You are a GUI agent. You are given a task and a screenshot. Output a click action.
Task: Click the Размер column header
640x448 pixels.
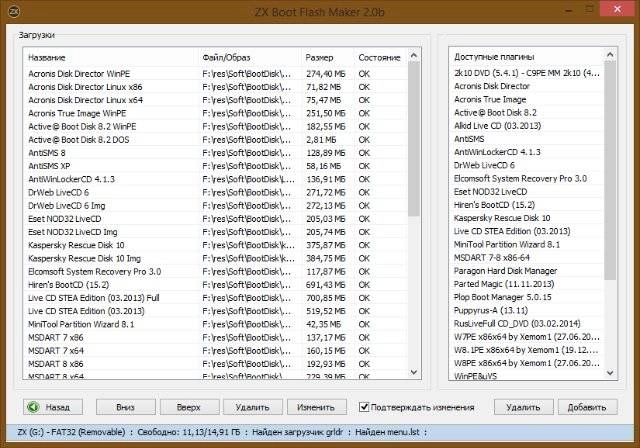[x=328, y=58]
